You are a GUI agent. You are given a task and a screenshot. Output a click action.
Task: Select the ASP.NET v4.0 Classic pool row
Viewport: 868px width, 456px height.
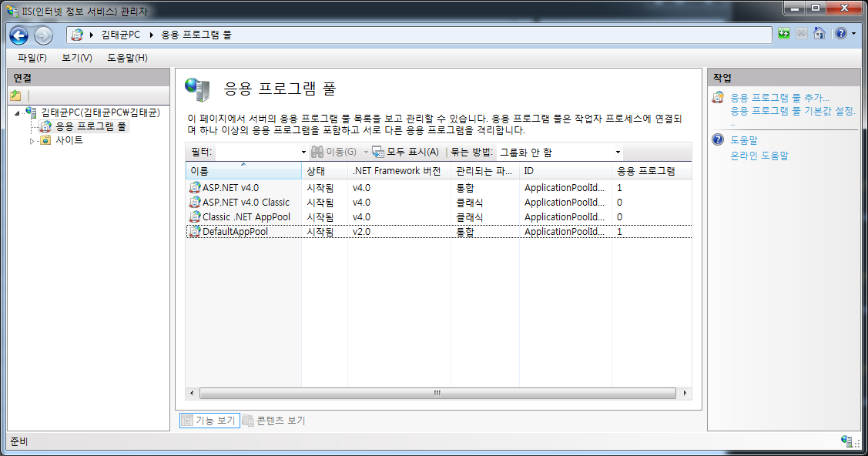coord(439,203)
